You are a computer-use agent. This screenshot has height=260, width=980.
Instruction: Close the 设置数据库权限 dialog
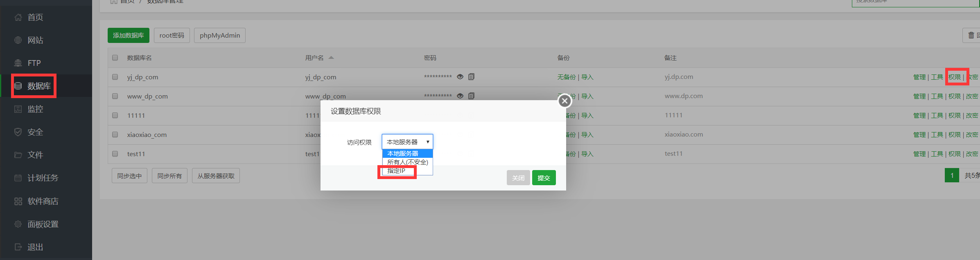[x=565, y=101]
